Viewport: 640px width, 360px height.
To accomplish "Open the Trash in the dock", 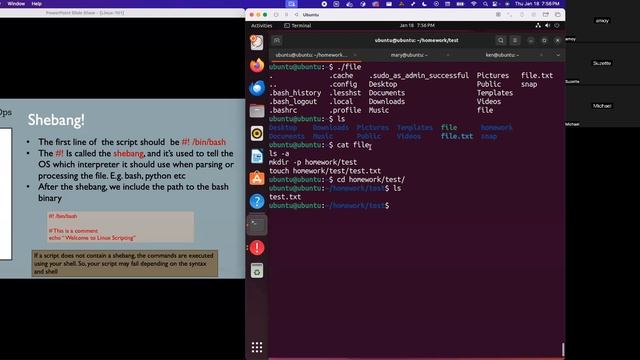I will (x=257, y=271).
